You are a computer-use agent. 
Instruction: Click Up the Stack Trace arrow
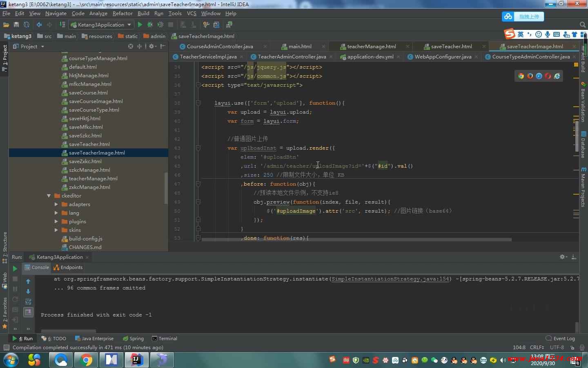(28, 281)
